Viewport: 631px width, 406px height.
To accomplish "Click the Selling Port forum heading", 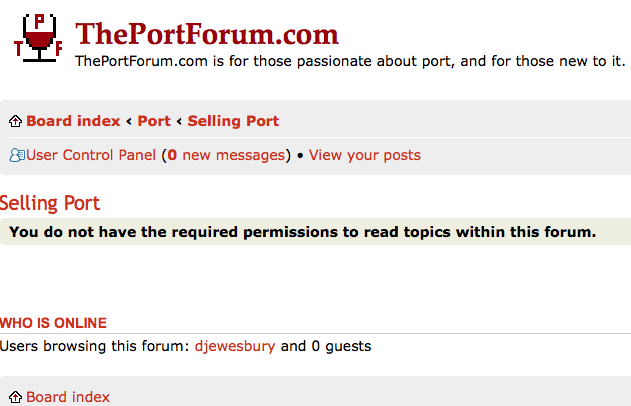I will pyautogui.click(x=50, y=203).
